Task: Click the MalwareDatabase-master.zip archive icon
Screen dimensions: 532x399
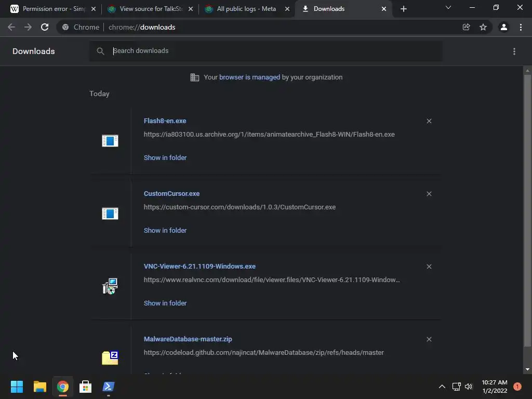Action: (110, 358)
